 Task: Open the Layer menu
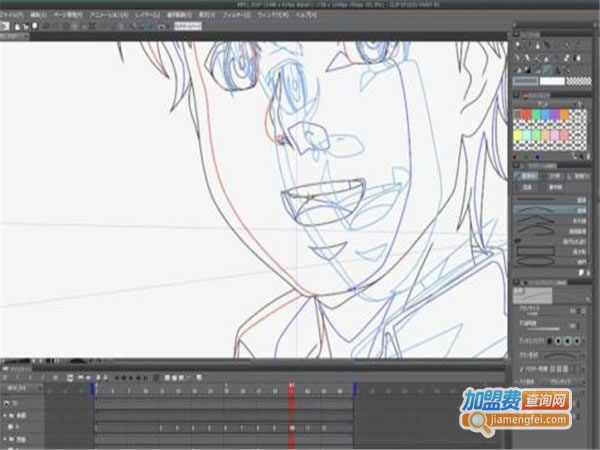147,15
